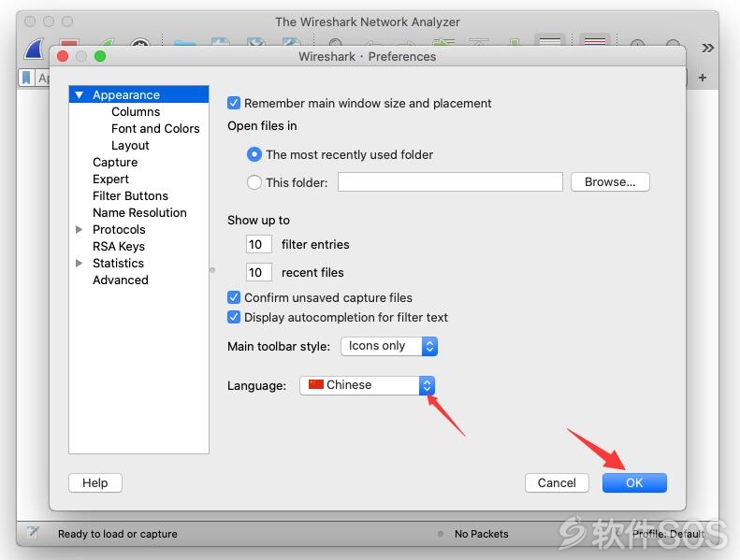740x560 pixels.
Task: Open toolbar overflow chevrons in main window
Action: click(x=707, y=48)
